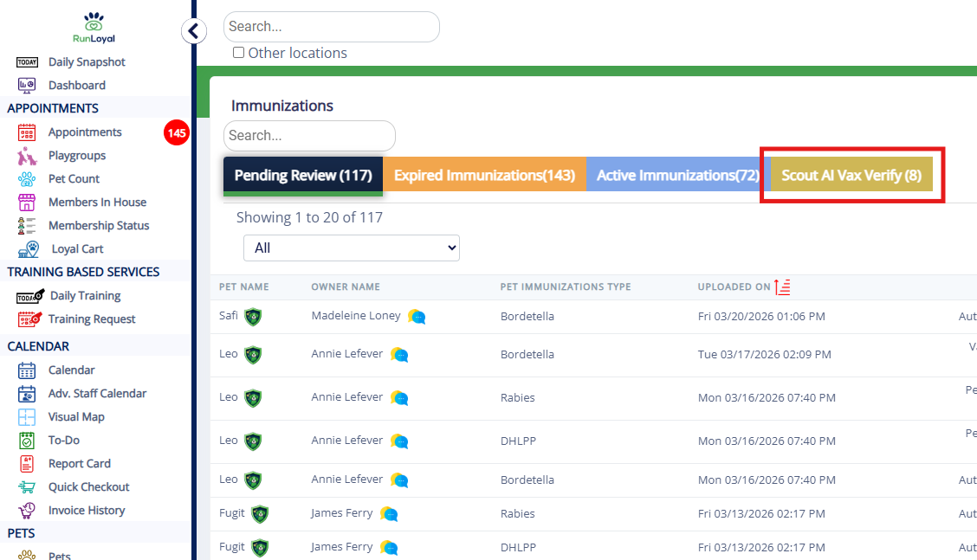Open the All filter dropdown

352,248
